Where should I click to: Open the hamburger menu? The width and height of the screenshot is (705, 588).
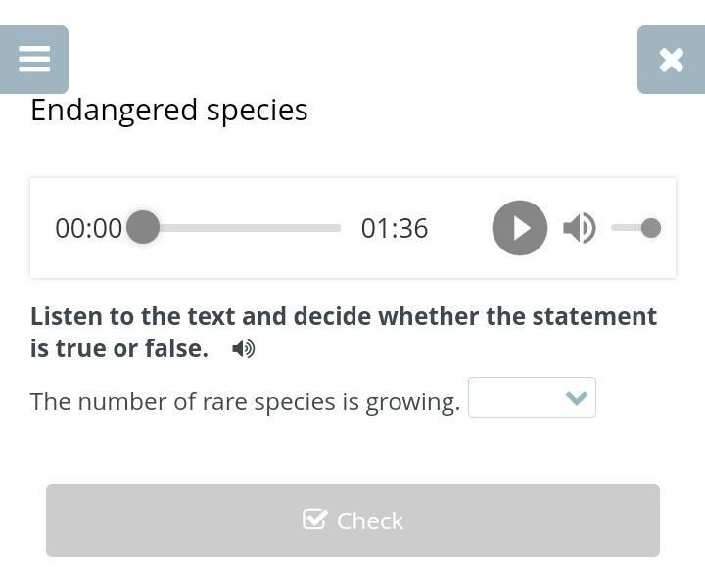coord(34,59)
